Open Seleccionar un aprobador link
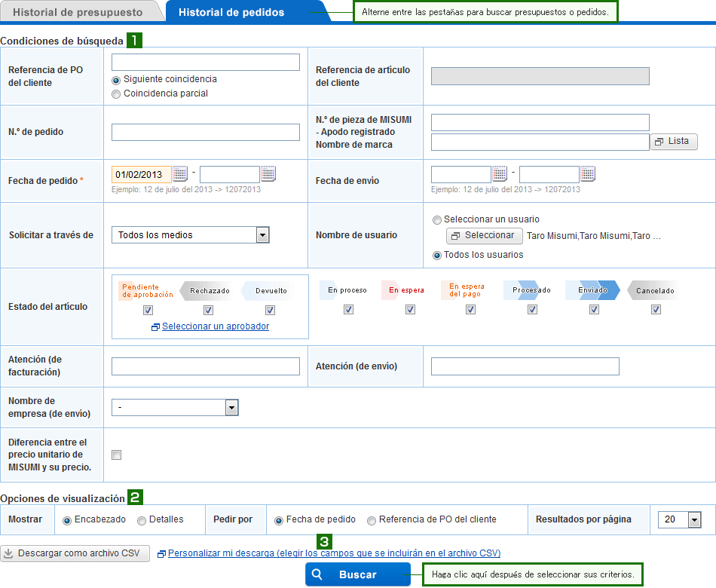The height and width of the screenshot is (588, 716). (216, 326)
